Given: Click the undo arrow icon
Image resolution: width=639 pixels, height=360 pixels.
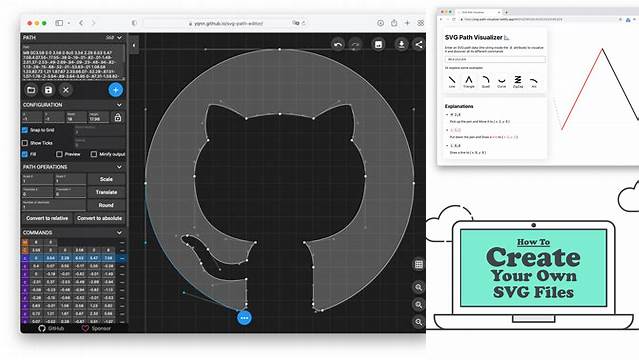Looking at the screenshot, I should (338, 44).
